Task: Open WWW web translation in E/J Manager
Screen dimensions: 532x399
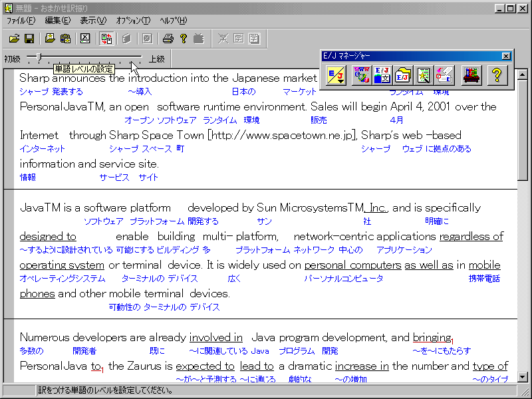Action: pos(362,75)
